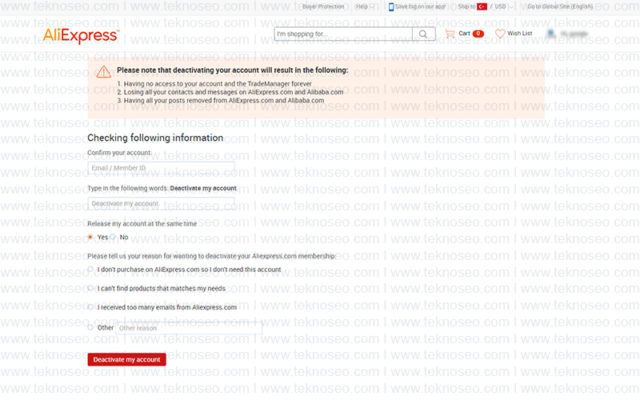
Task: Click the magnifier search button
Action: click(424, 34)
